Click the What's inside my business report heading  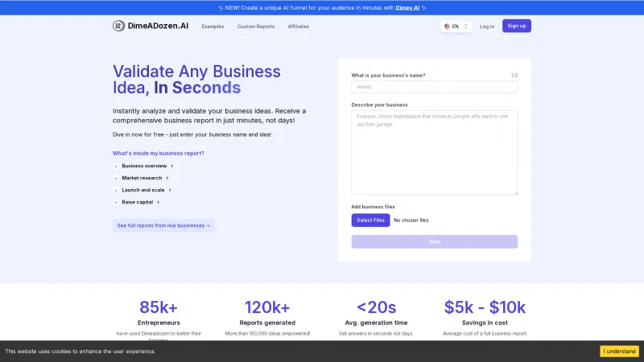coord(158,153)
